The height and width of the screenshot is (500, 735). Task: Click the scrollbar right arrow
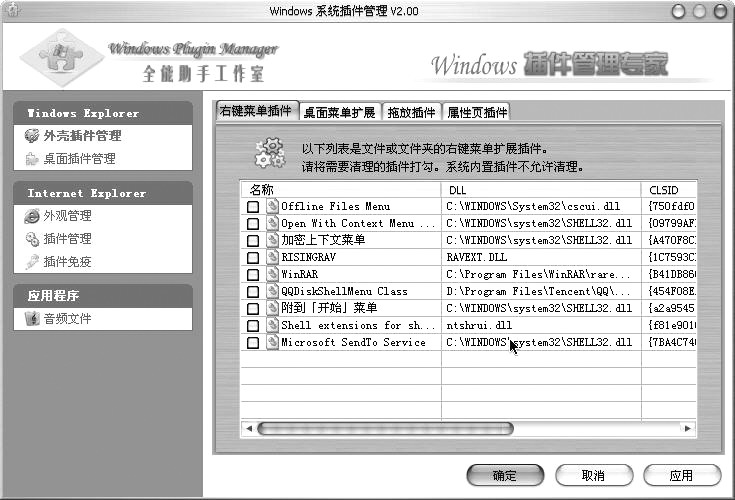(x=688, y=428)
